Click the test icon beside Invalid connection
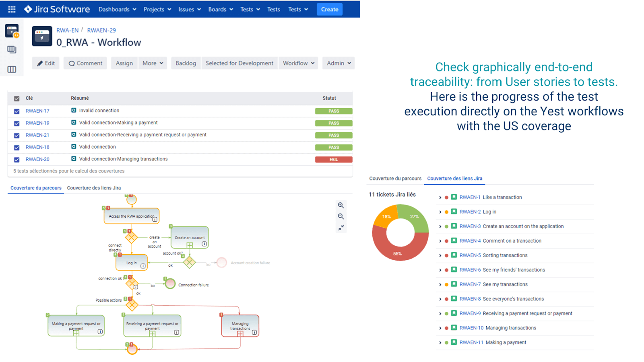The width and height of the screenshot is (644, 362). click(74, 111)
